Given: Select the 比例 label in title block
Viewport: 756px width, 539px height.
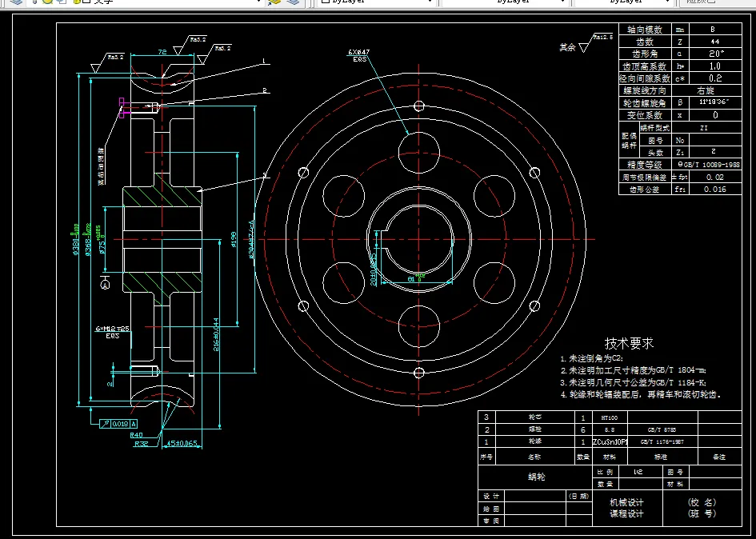Looking at the screenshot, I should point(605,473).
